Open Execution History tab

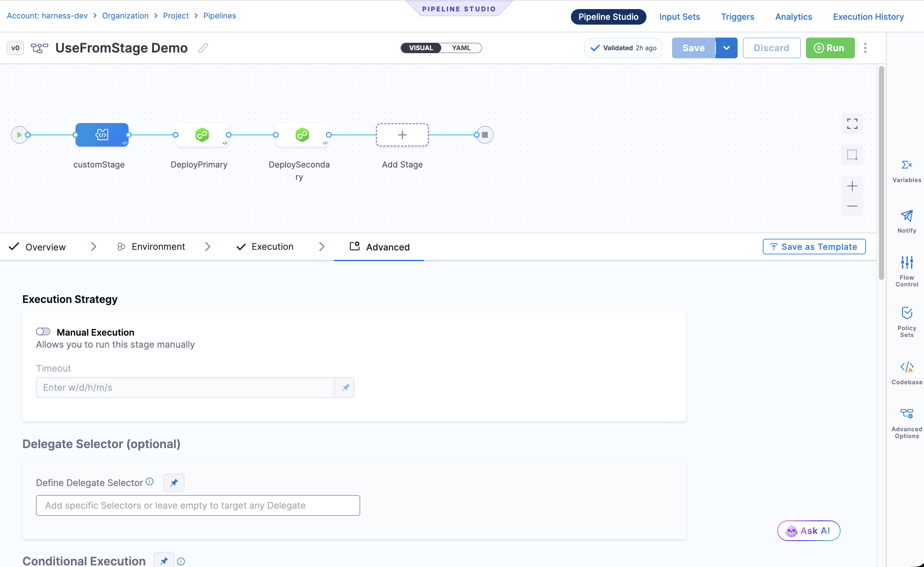click(868, 17)
